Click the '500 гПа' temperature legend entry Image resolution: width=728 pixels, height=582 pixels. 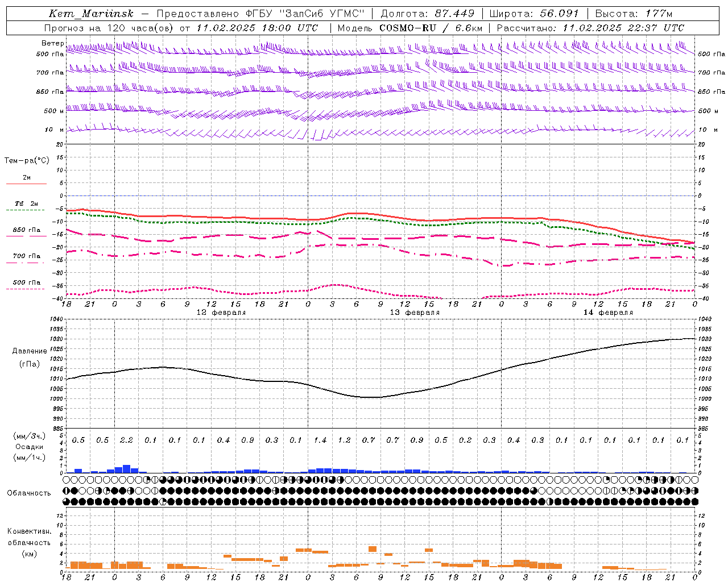(27, 282)
